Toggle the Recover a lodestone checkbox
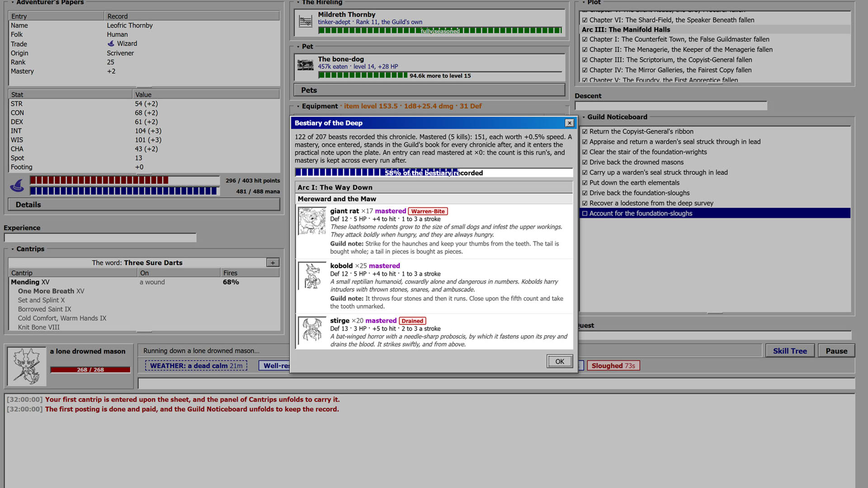868x488 pixels. 585,203
